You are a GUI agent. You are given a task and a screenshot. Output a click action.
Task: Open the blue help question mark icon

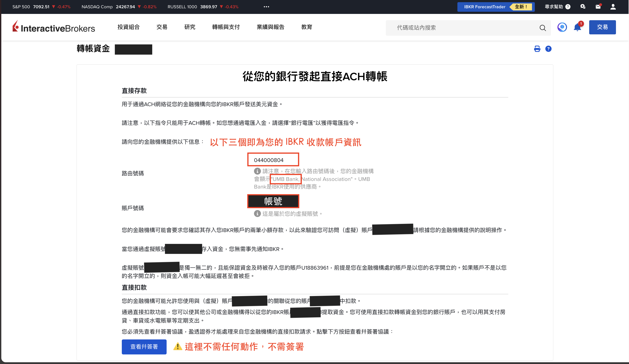coord(548,49)
